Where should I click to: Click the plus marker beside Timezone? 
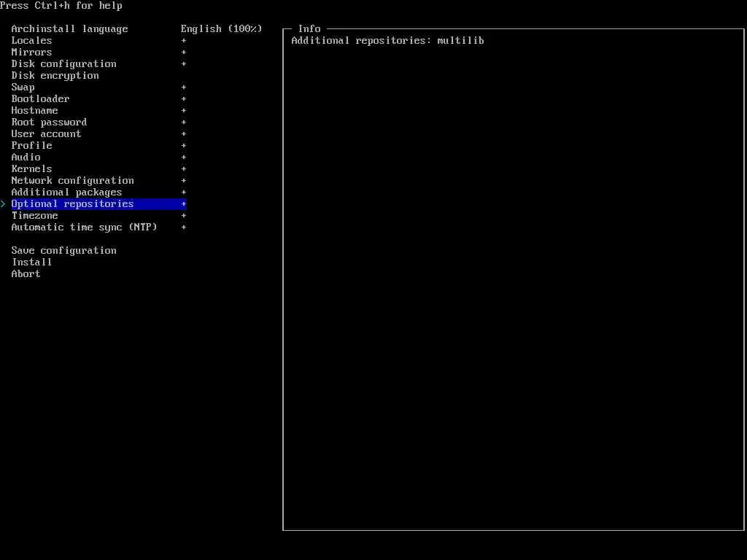(x=183, y=215)
